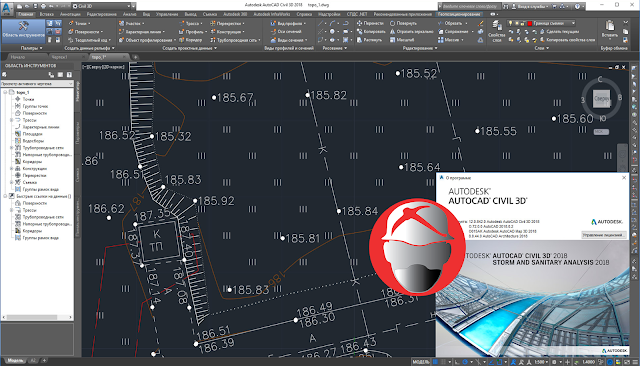Open the Управление ribbon tab

(167, 14)
